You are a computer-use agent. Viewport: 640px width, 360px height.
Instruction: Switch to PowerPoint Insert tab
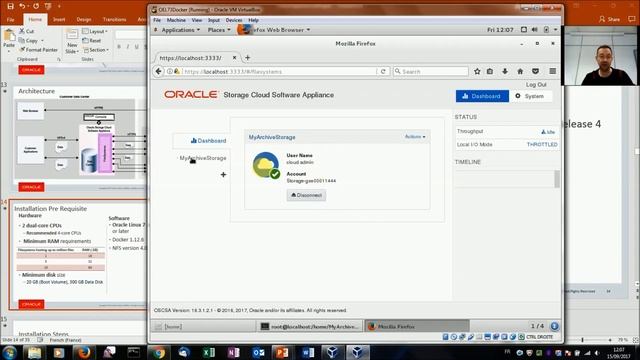(59, 19)
